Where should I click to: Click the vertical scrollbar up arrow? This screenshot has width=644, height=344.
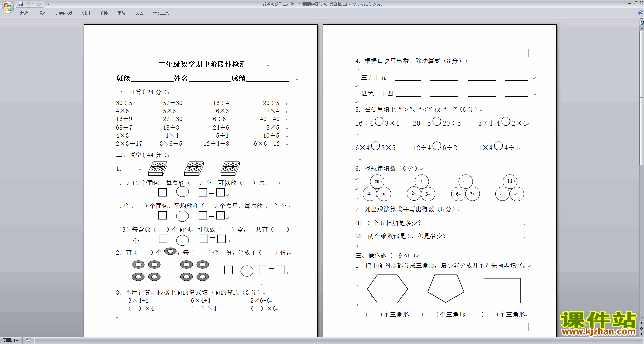pos(641,29)
